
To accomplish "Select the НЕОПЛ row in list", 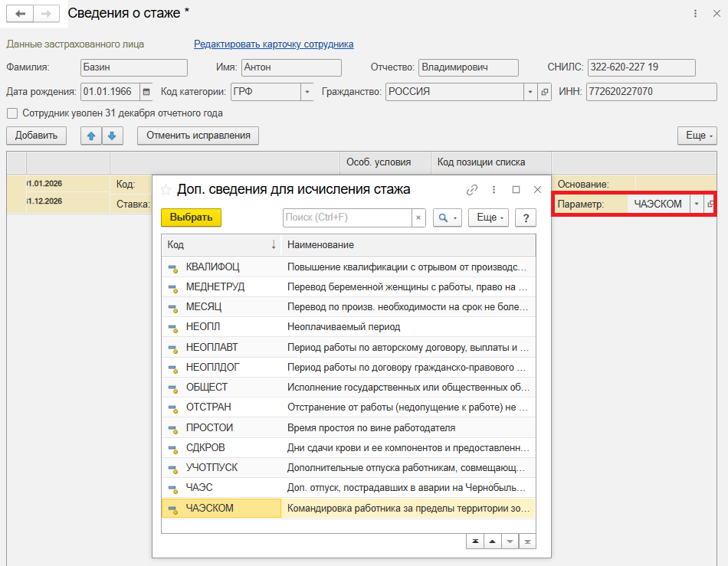I will (348, 327).
